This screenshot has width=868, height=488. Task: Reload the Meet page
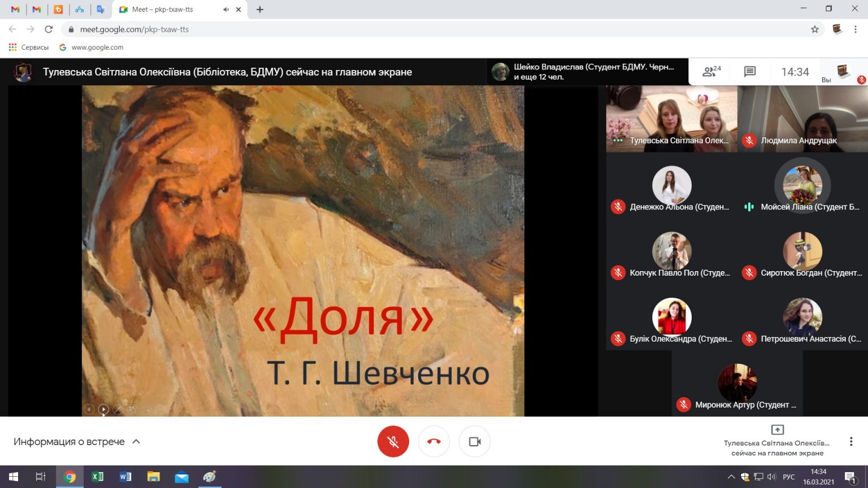pyautogui.click(x=49, y=29)
